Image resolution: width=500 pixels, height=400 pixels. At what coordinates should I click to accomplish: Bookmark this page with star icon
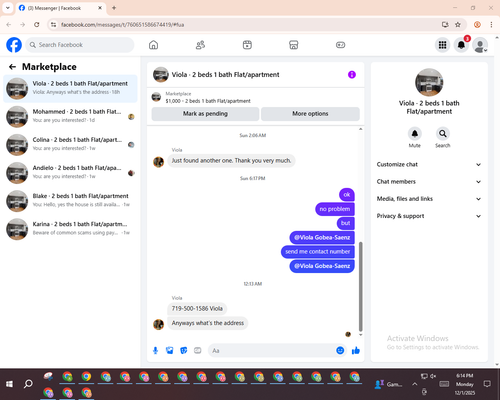point(458,25)
